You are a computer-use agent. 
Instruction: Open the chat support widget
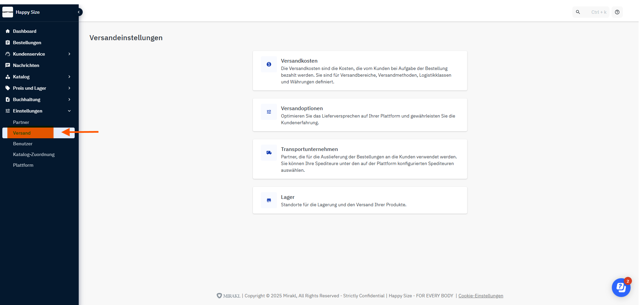point(621,287)
